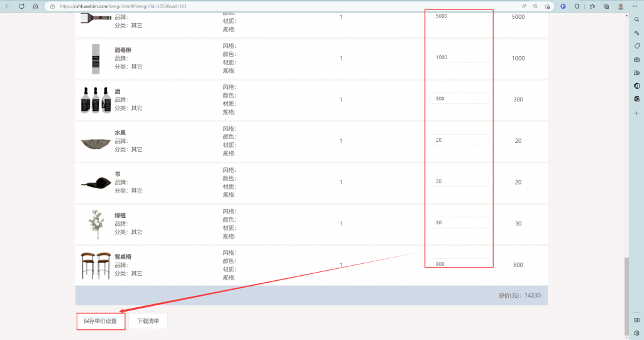Image resolution: width=644 pixels, height=340 pixels.
Task: Edit 酒 unit price field 300
Action: [459, 98]
